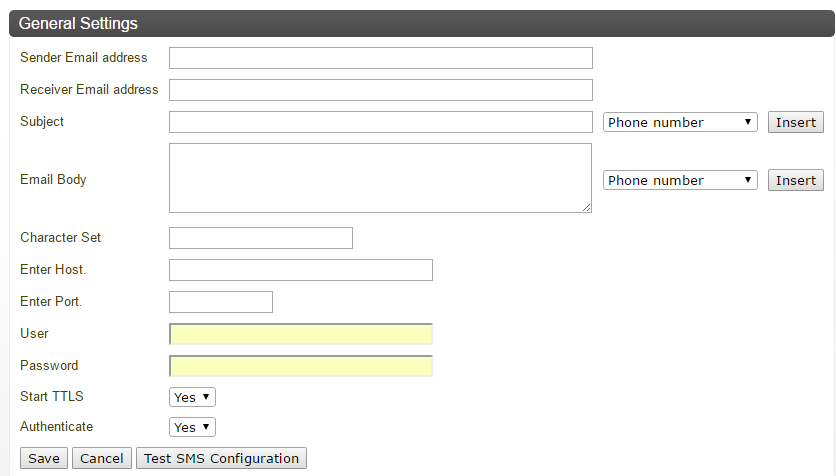The width and height of the screenshot is (836, 476).
Task: Select the Password input field
Action: tap(300, 366)
